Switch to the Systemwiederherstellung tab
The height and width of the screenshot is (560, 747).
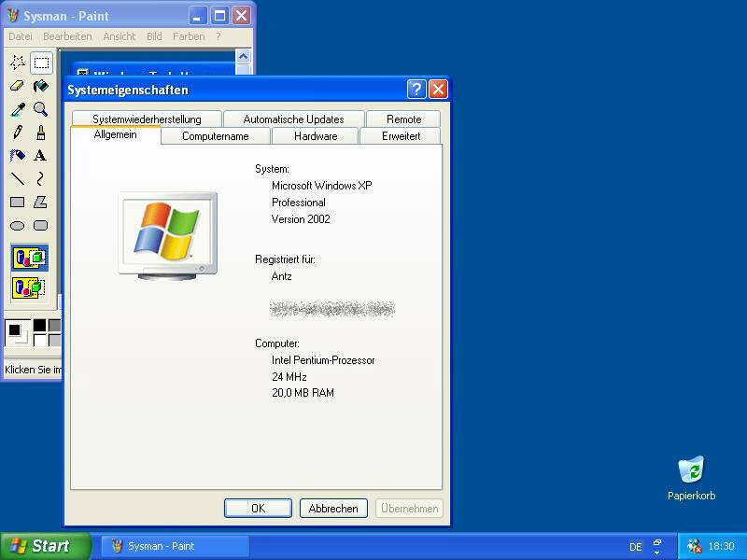pyautogui.click(x=147, y=119)
